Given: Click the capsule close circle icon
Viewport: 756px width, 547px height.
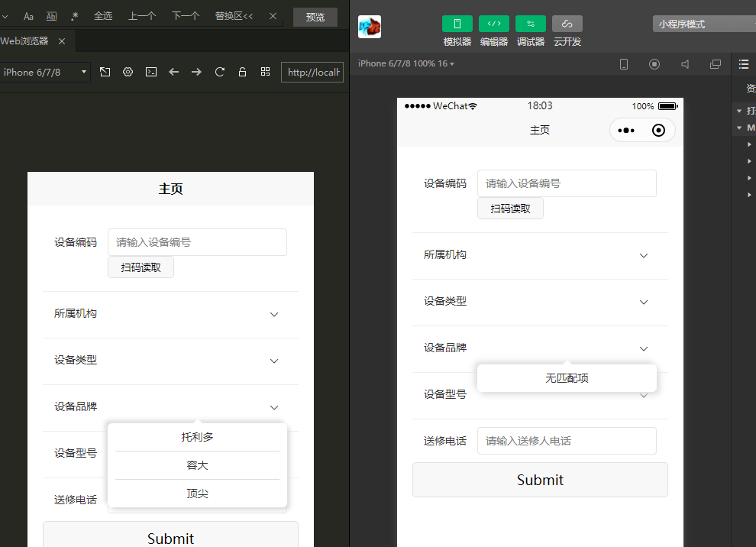Looking at the screenshot, I should pyautogui.click(x=658, y=130).
